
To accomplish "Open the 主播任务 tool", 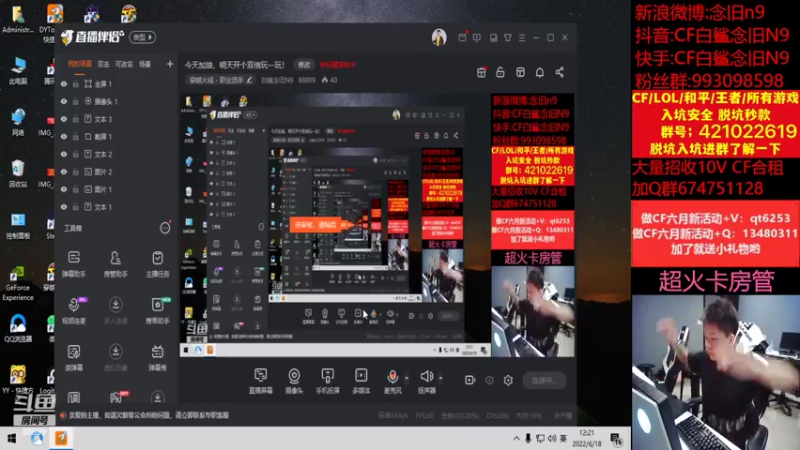I will (x=158, y=263).
